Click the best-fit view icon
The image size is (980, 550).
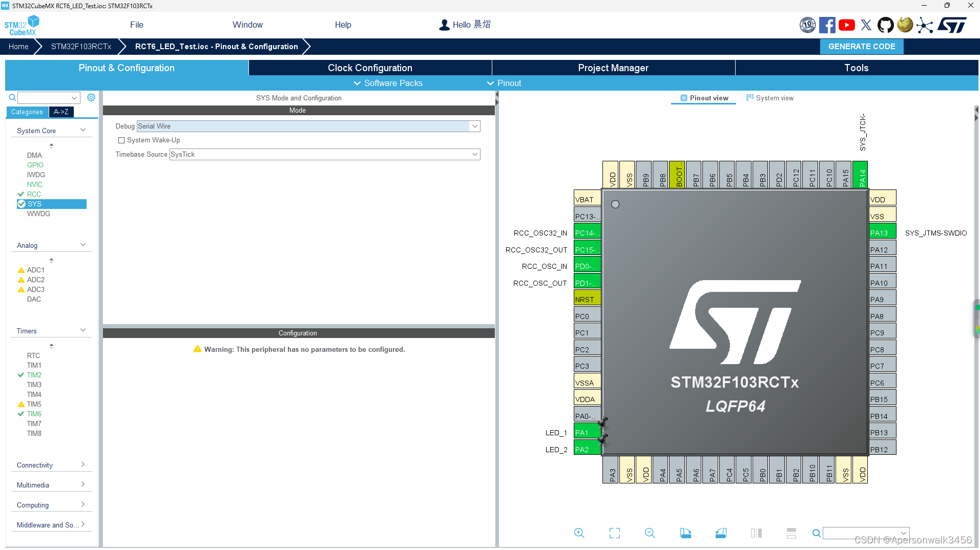pos(615,533)
